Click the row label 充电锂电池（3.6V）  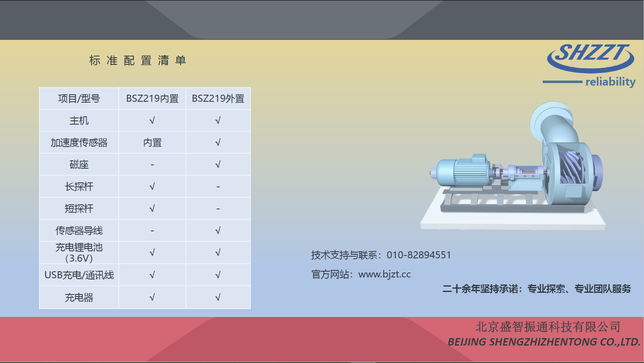pyautogui.click(x=79, y=253)
